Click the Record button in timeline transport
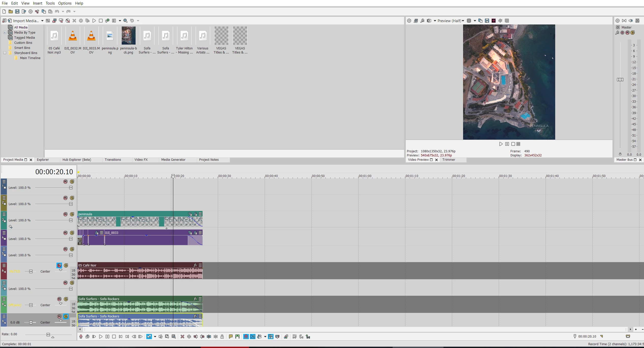Image resolution: width=644 pixels, height=348 pixels. click(x=81, y=337)
